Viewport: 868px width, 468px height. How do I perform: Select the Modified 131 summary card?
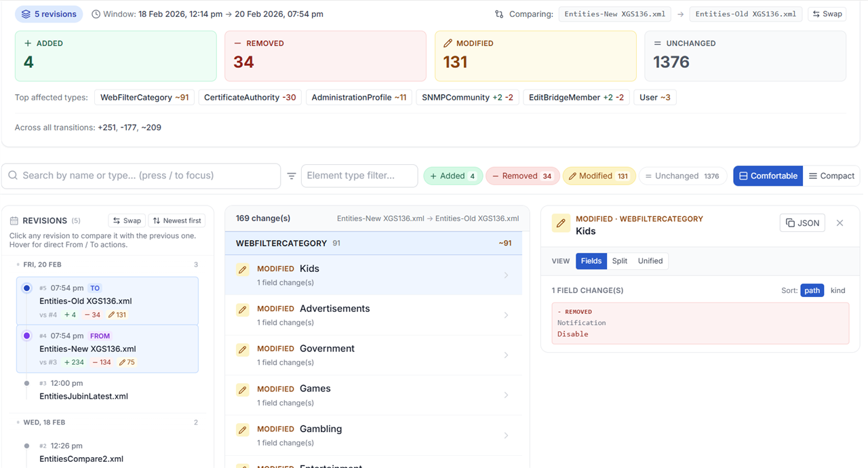pyautogui.click(x=536, y=56)
